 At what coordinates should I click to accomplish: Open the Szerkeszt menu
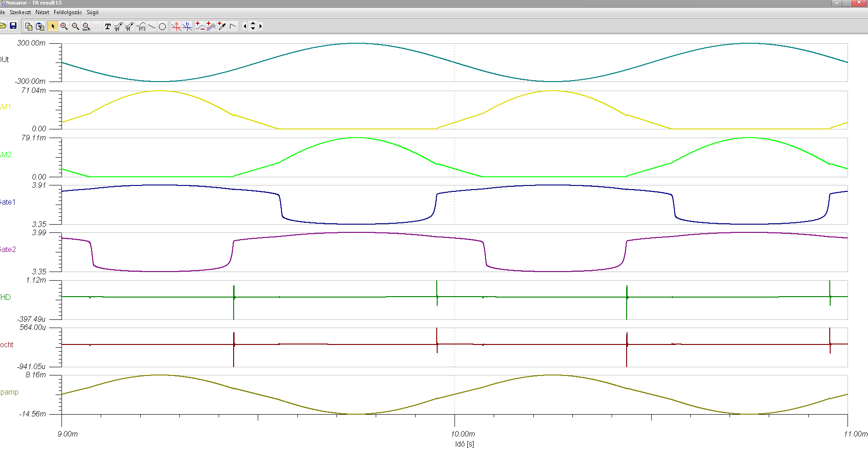tap(20, 12)
